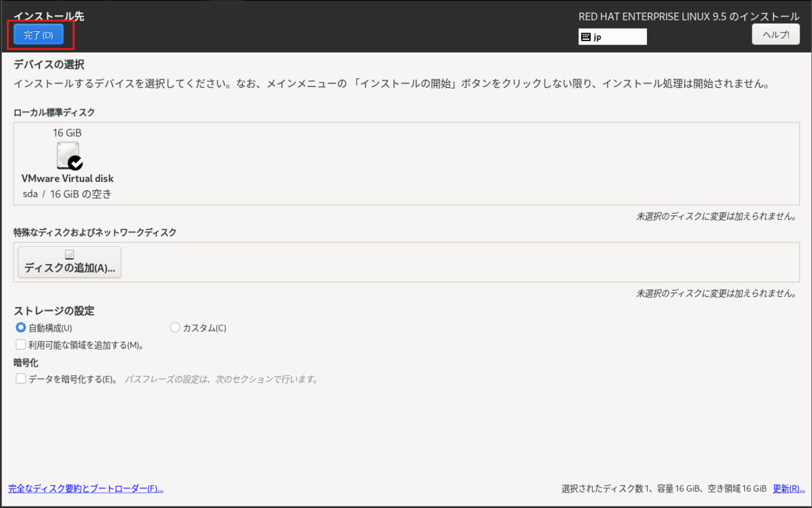Click the デバイスの選択 heading
812x508 pixels.
[x=49, y=65]
